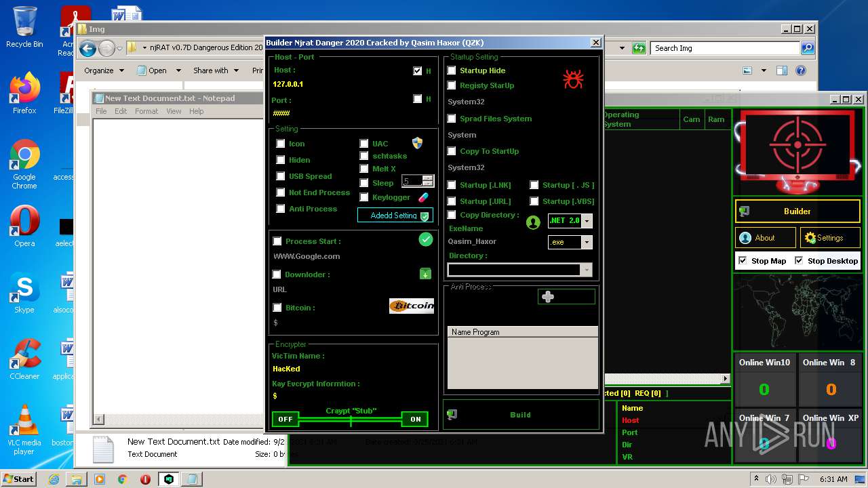Enable the USB Spread checkbox

click(280, 176)
